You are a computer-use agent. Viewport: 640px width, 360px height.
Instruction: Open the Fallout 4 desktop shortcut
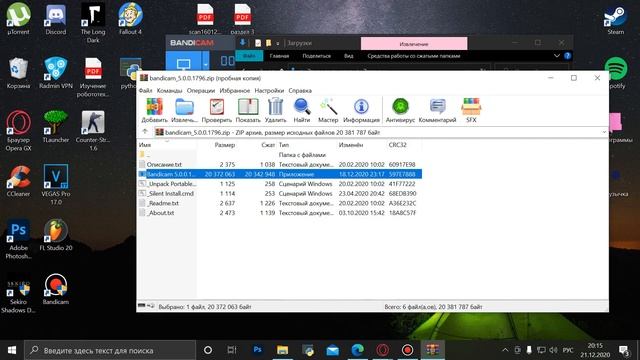pos(131,19)
